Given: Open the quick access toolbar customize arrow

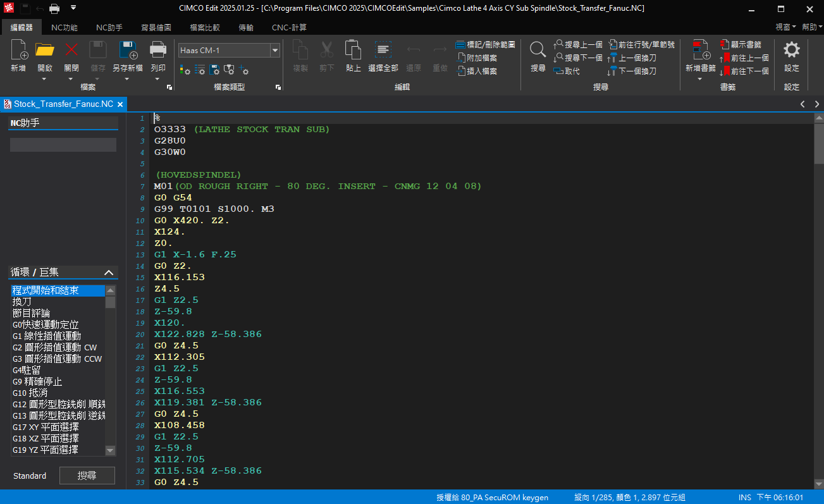Looking at the screenshot, I should pyautogui.click(x=73, y=8).
